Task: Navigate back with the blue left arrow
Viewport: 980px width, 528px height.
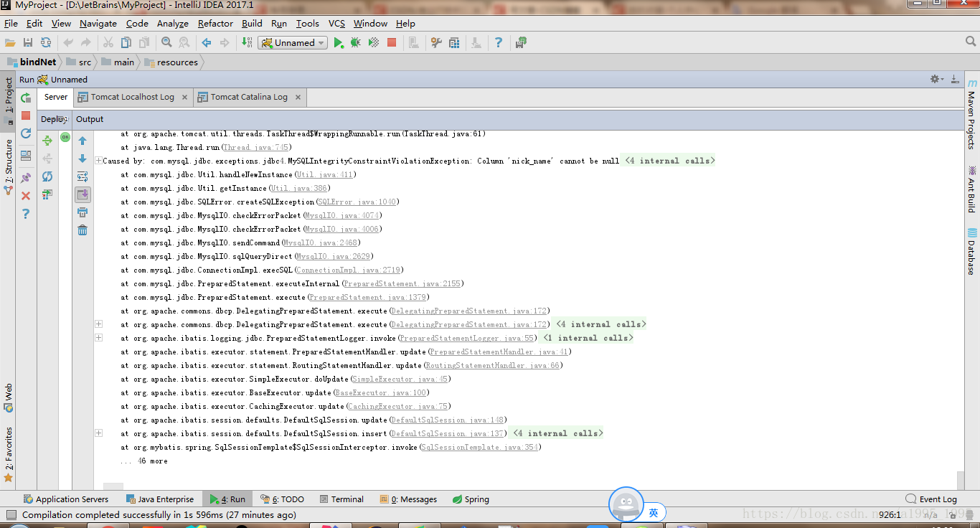Action: [x=207, y=43]
